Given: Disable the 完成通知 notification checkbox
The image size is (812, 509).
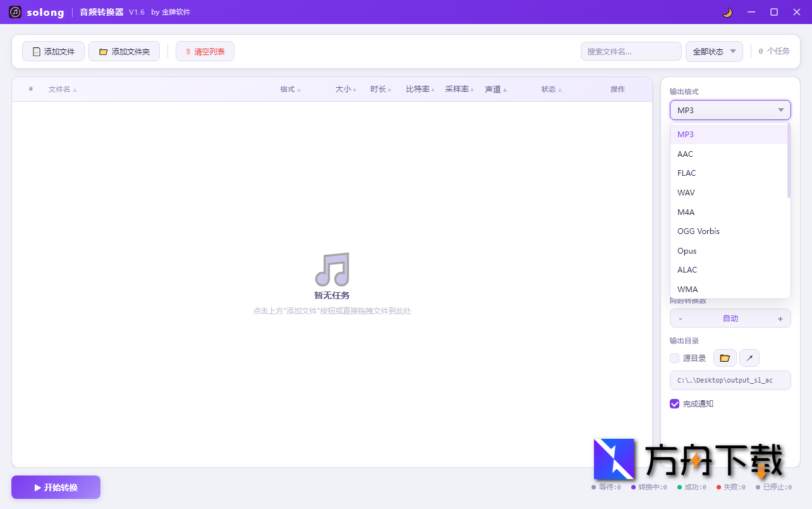Looking at the screenshot, I should coord(674,403).
